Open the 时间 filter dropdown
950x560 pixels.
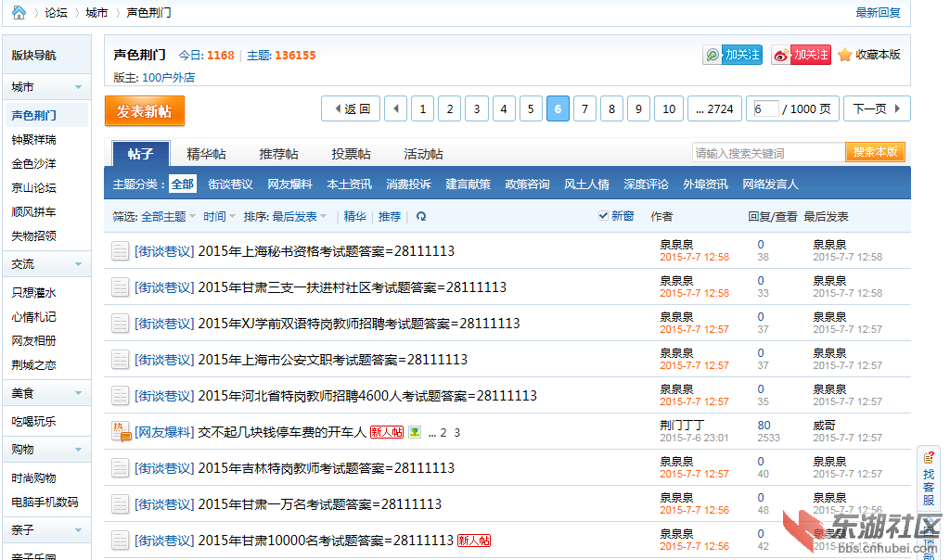[x=219, y=217]
